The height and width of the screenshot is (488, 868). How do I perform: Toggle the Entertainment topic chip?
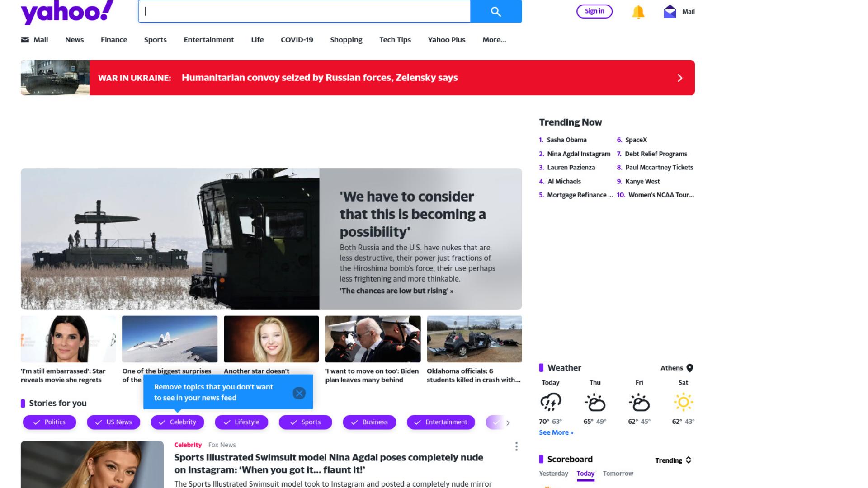coord(441,422)
